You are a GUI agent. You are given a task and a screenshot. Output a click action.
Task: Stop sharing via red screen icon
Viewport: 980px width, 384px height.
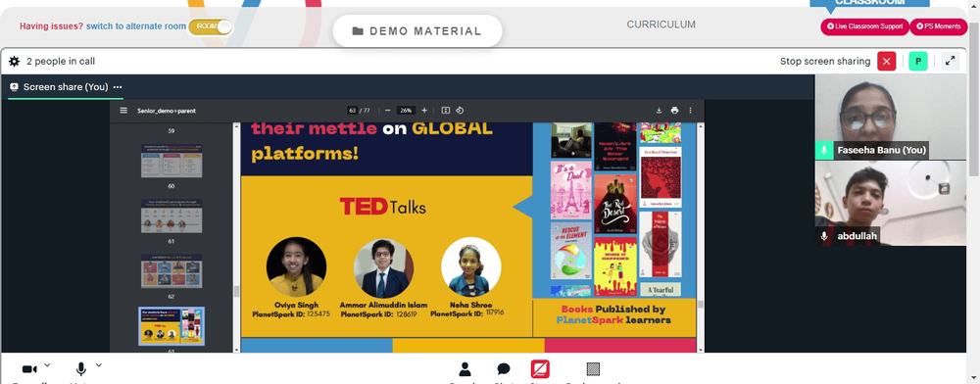tap(540, 369)
